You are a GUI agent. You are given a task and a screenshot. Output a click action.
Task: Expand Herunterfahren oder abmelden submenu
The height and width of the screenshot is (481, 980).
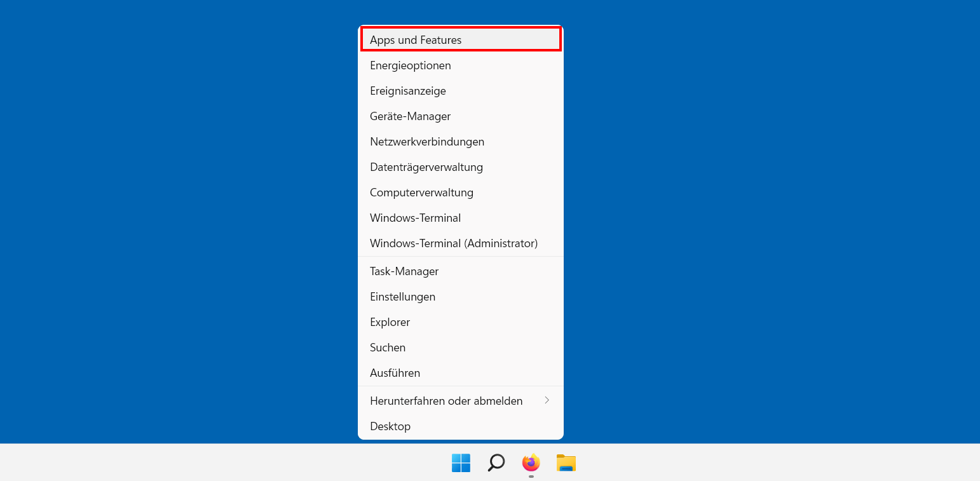pos(461,401)
